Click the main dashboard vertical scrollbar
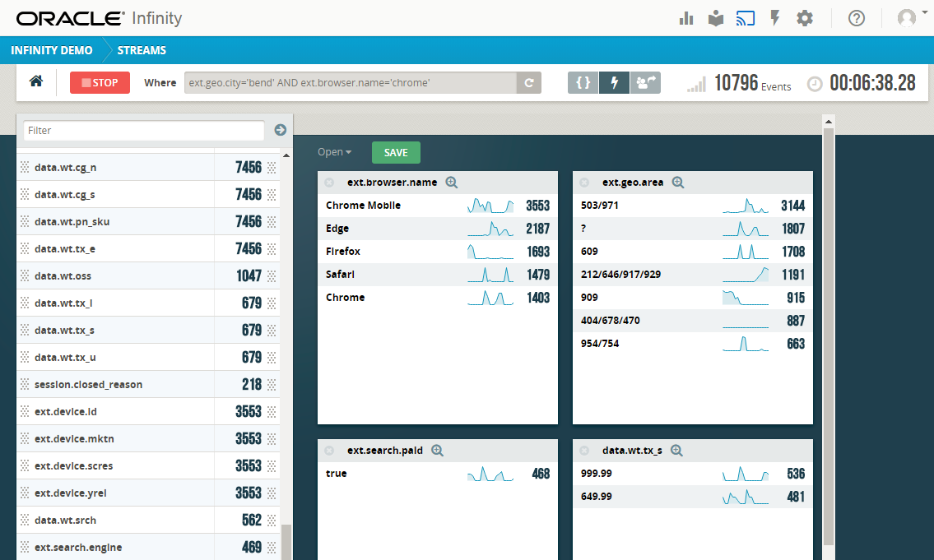The height and width of the screenshot is (560, 934). 829,336
